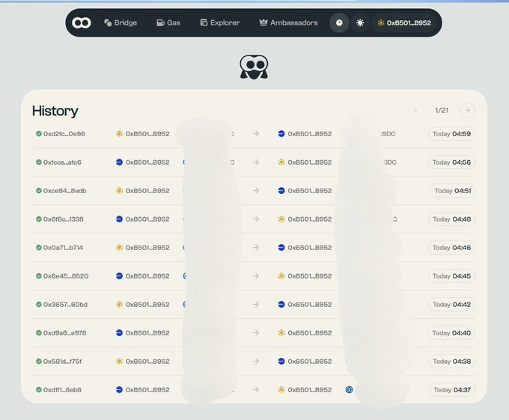509x420 pixels.
Task: Click the history clock icon
Action: point(339,22)
